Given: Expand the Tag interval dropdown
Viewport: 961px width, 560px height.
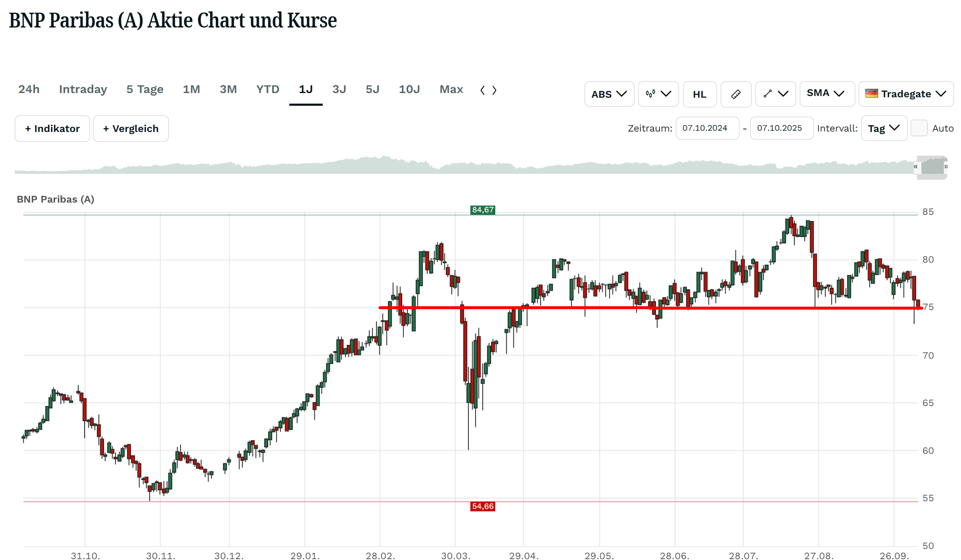Looking at the screenshot, I should [884, 128].
